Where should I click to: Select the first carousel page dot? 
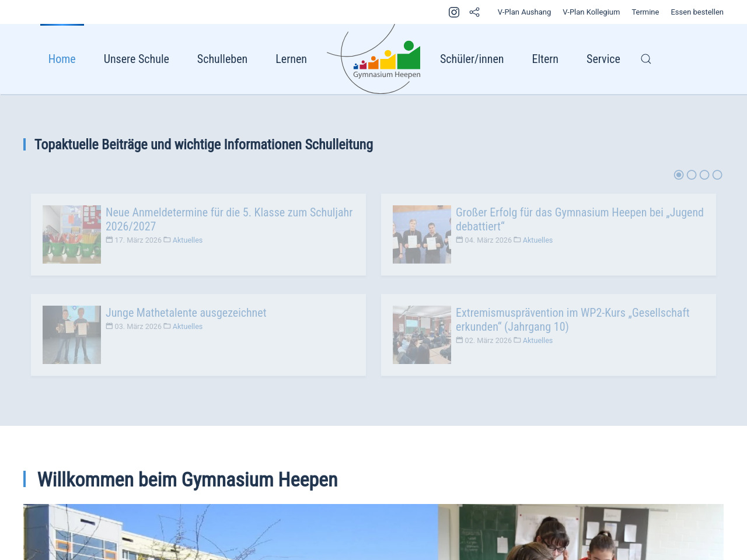679,175
